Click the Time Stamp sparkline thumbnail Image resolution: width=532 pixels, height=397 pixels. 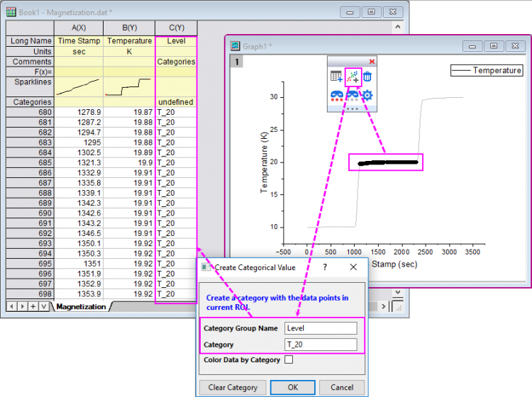point(79,86)
